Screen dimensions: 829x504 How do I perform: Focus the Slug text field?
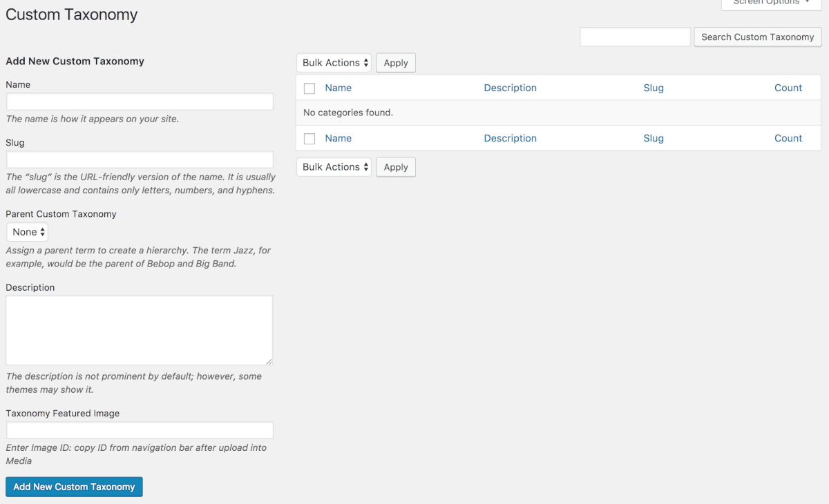tap(140, 160)
